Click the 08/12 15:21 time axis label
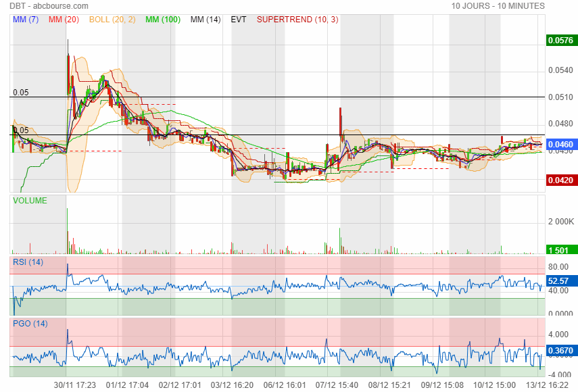Image resolution: width=578 pixels, height=392 pixels. click(389, 385)
